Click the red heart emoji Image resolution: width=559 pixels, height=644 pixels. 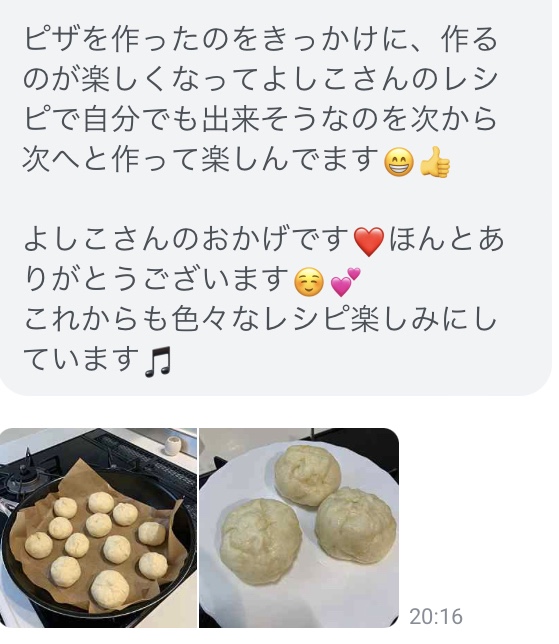tap(369, 242)
